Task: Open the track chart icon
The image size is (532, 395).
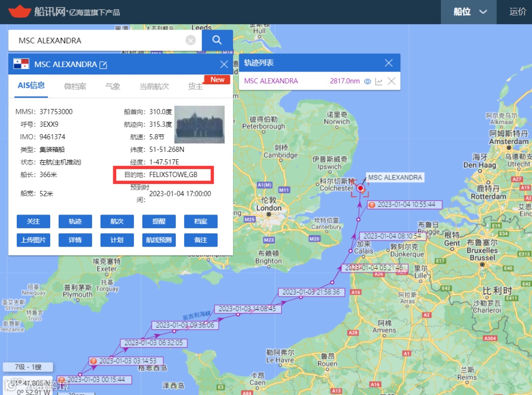Action: coord(379,81)
